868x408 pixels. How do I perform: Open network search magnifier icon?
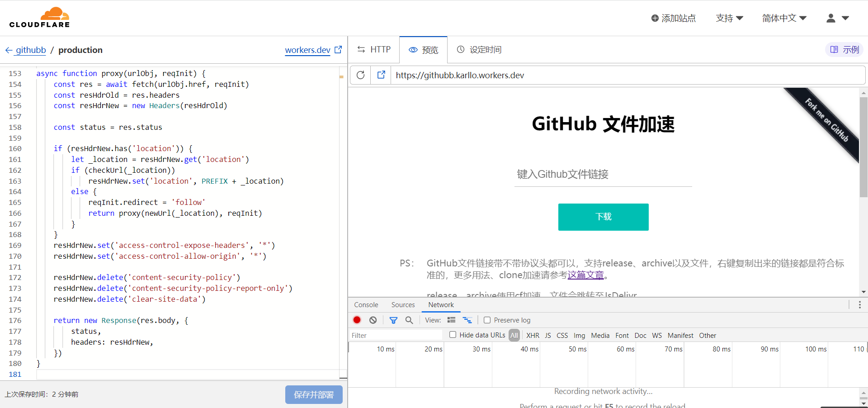(x=409, y=320)
